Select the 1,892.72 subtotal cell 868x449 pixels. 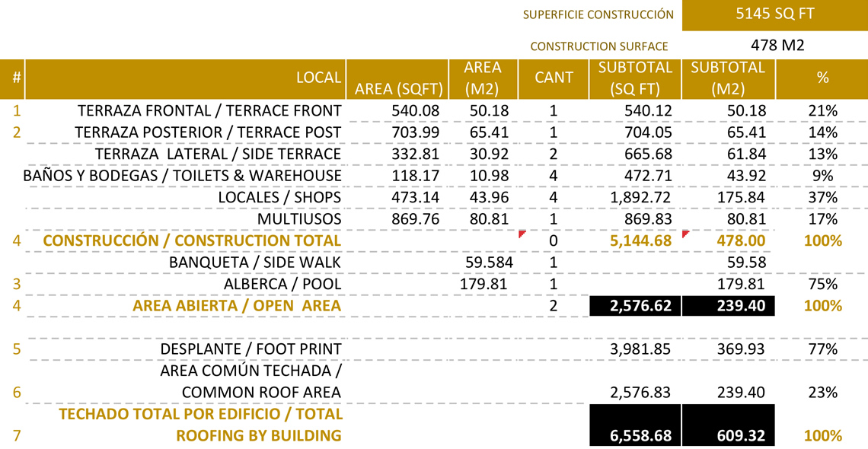[640, 198]
